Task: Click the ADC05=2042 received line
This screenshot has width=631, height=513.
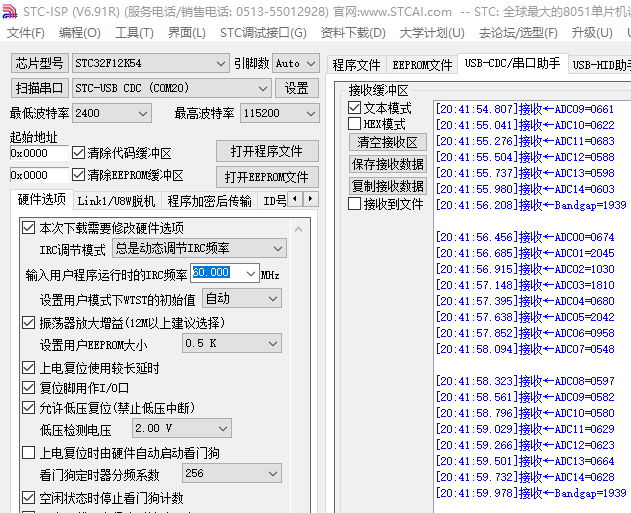Action: 525,317
